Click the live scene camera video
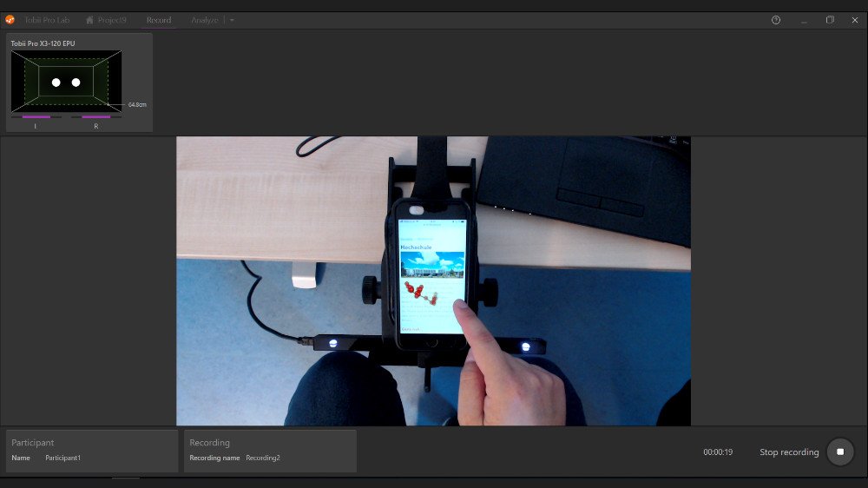 click(433, 280)
